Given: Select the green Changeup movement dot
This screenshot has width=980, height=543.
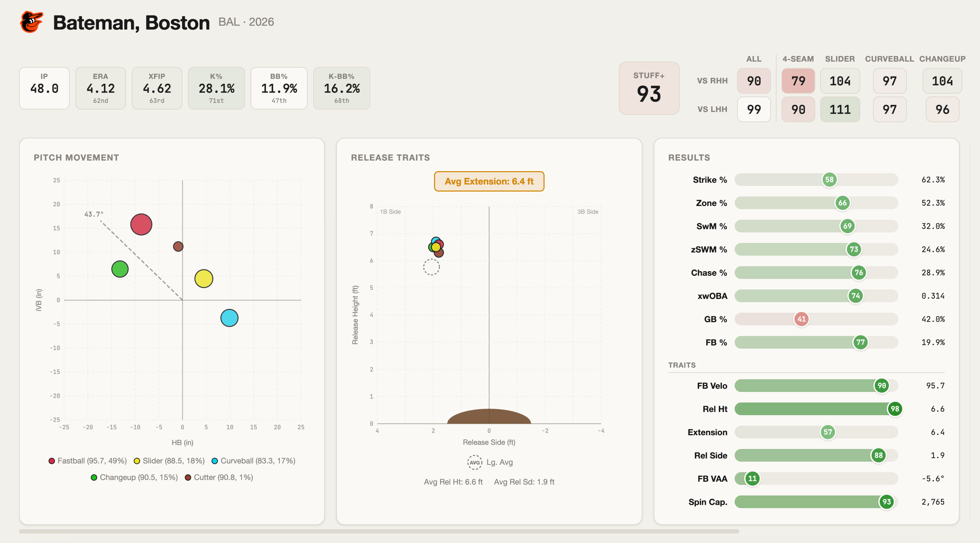Looking at the screenshot, I should (x=120, y=269).
